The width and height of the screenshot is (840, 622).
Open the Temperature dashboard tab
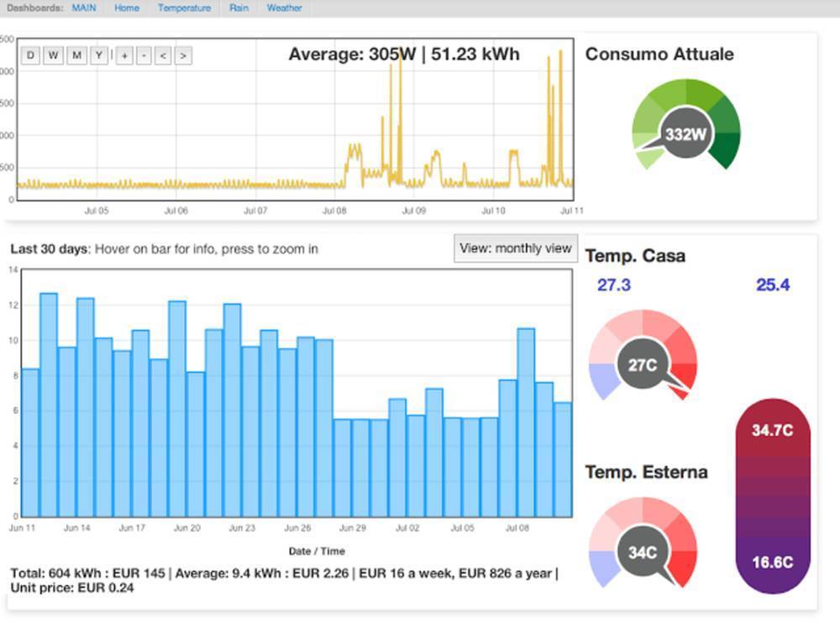[184, 8]
